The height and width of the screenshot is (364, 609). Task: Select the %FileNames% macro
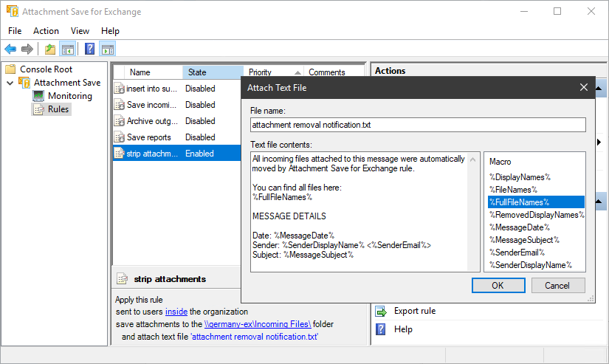click(x=513, y=190)
